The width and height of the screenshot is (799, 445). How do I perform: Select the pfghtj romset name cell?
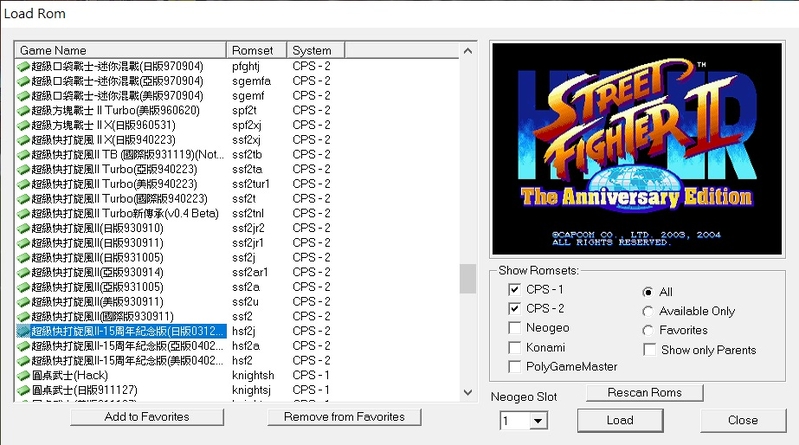(246, 66)
